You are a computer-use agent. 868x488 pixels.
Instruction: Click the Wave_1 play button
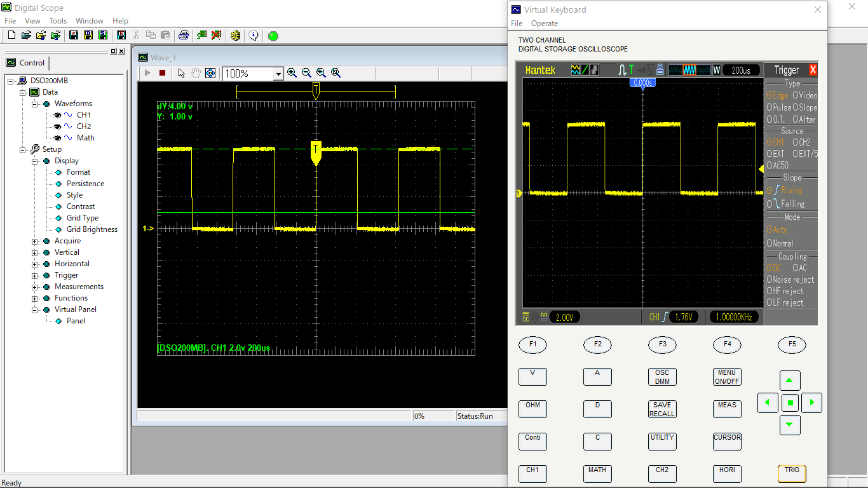148,73
